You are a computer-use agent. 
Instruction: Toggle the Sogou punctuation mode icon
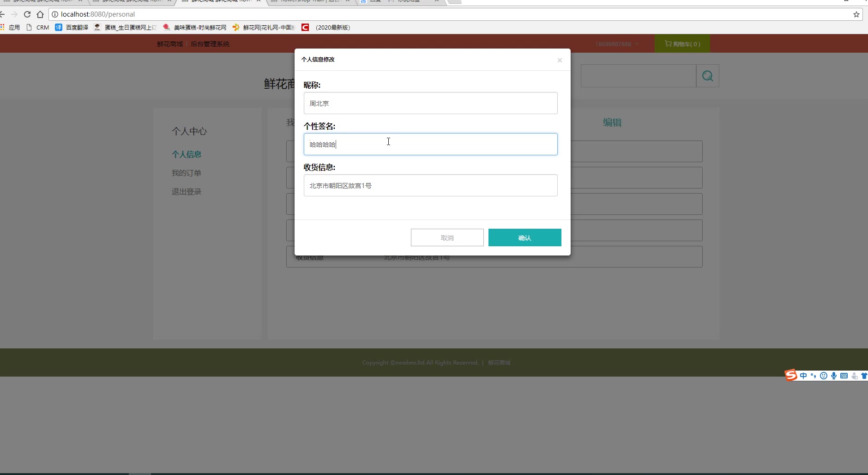(x=813, y=376)
